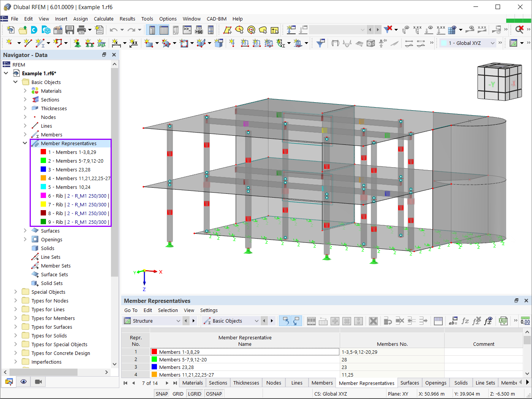Toggle SNAP in the status bar

click(161, 394)
